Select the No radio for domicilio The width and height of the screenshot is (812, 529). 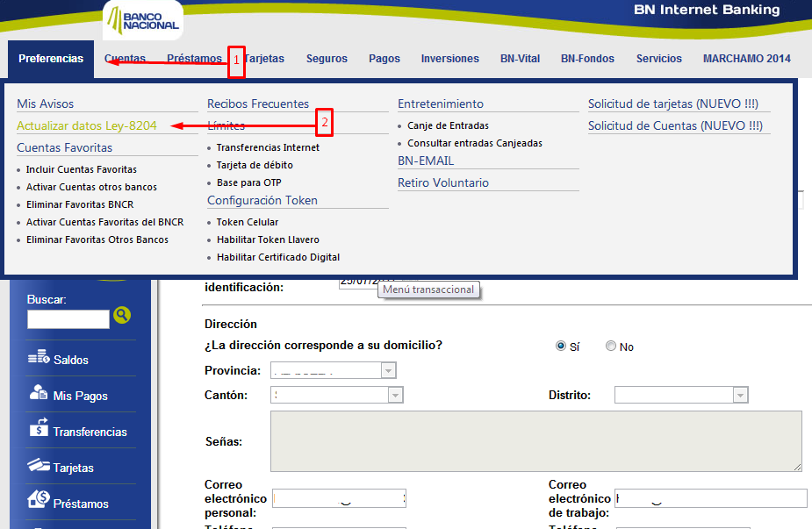pos(611,346)
